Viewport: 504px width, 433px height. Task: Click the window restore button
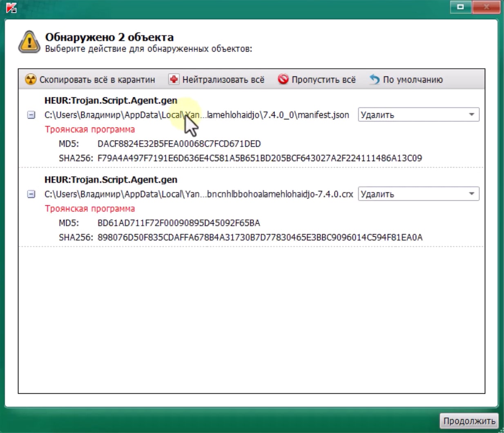tap(461, 7)
